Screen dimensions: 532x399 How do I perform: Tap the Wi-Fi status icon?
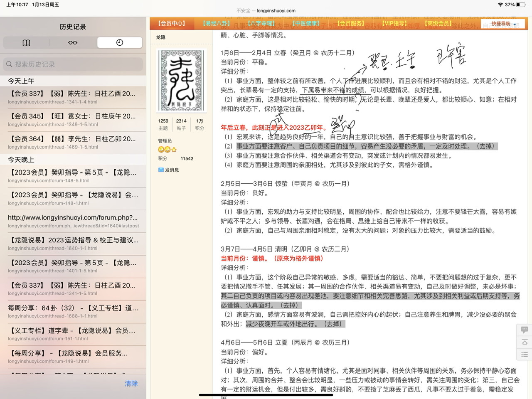pyautogui.click(x=500, y=5)
